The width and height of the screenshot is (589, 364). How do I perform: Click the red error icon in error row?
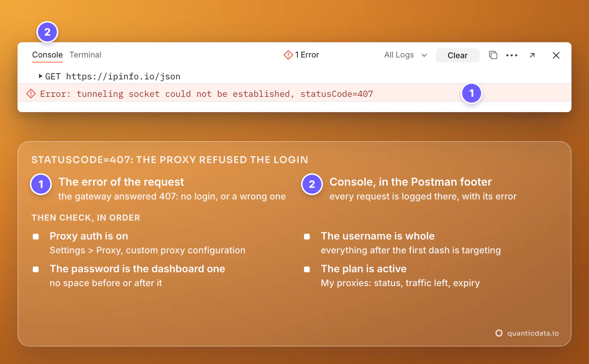(x=31, y=94)
